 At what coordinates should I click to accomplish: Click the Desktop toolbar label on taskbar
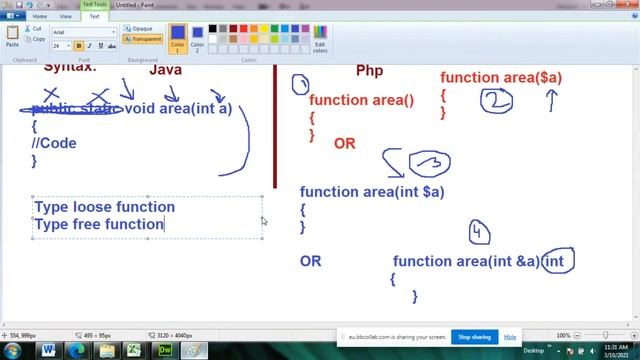533,351
